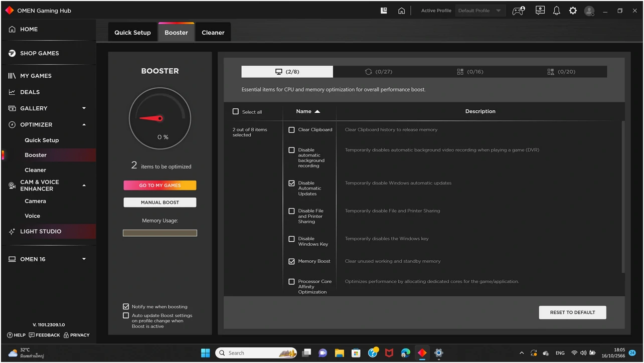The height and width of the screenshot is (363, 644).
Task: Select the shapes category tab (0/20)
Action: pyautogui.click(x=561, y=72)
